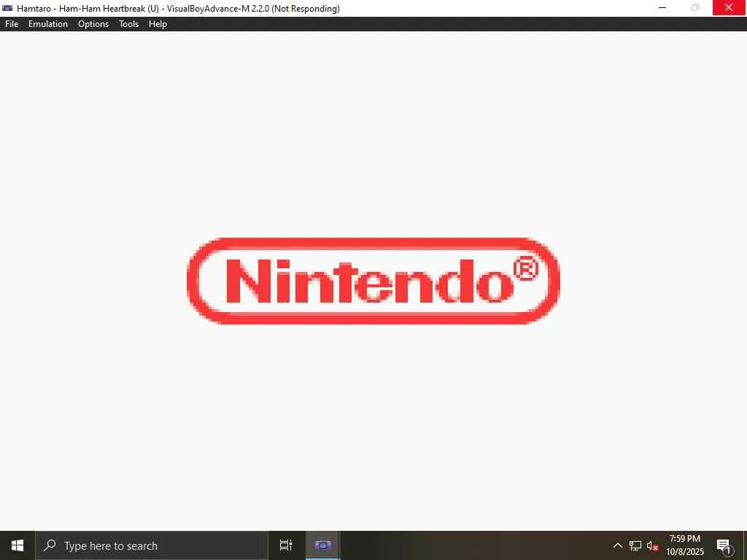Open the File menu

[12, 24]
